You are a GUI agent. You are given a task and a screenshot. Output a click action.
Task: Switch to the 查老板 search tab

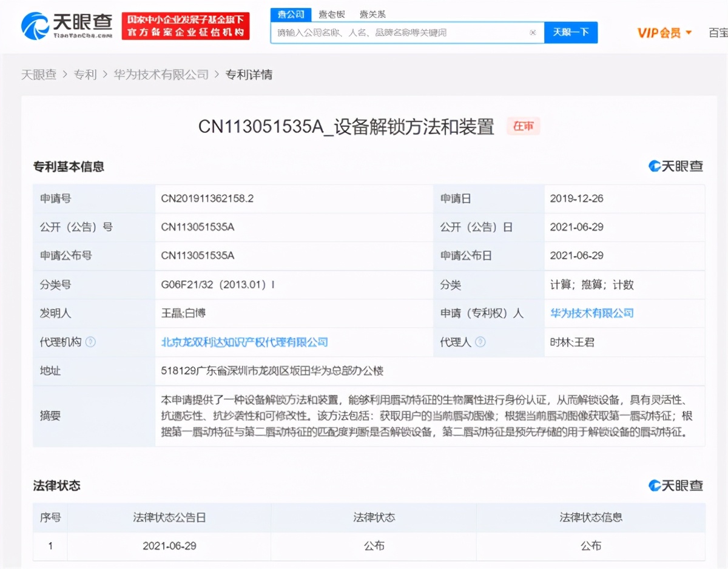click(332, 14)
